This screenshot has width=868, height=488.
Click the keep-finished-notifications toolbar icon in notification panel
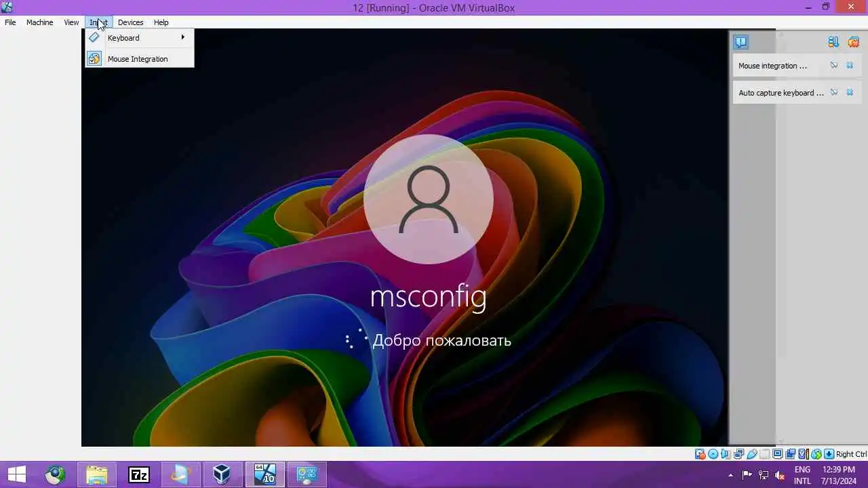833,42
